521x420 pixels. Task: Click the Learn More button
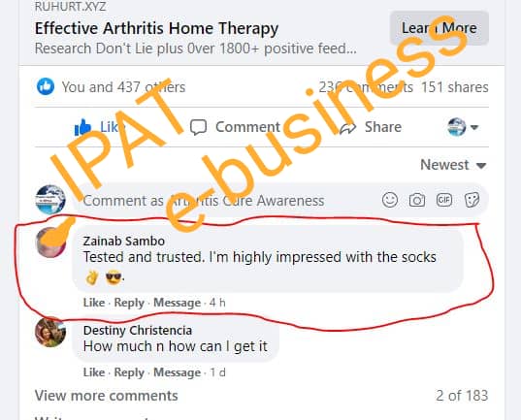pyautogui.click(x=440, y=28)
